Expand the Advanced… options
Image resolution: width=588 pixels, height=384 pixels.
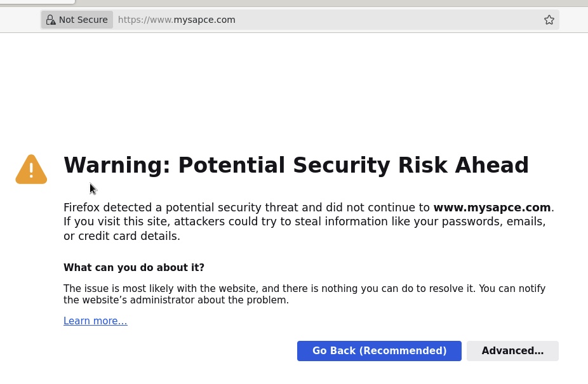point(512,351)
